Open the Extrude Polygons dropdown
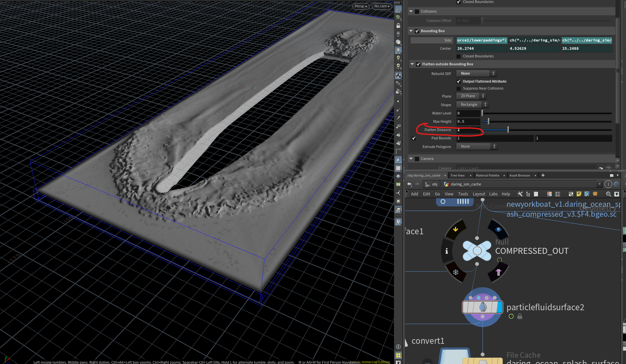 pos(477,146)
